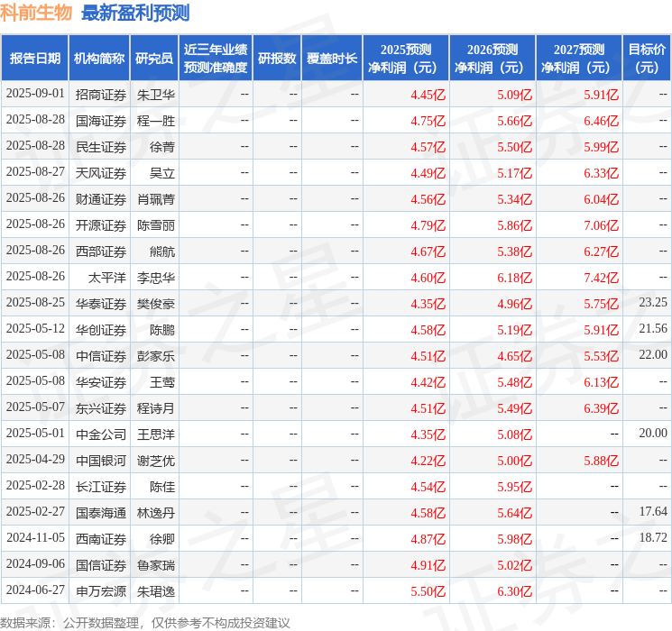Click analyst name 程一胜
This screenshot has height=631, width=672.
[156, 121]
